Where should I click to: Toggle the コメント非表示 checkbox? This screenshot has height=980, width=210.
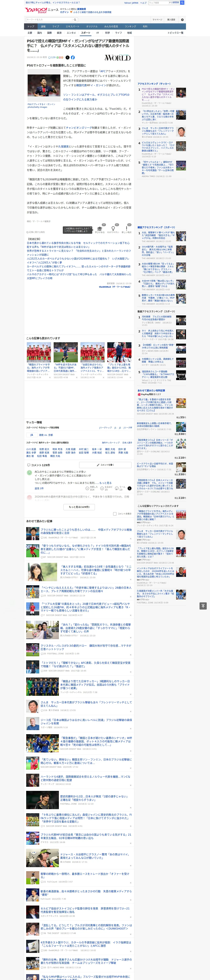coord(115,514)
